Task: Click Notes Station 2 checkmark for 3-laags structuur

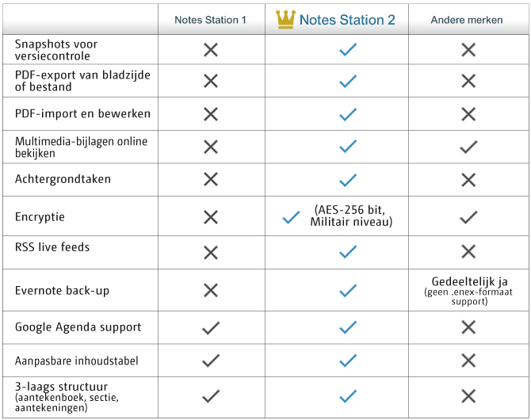Action: 347,396
